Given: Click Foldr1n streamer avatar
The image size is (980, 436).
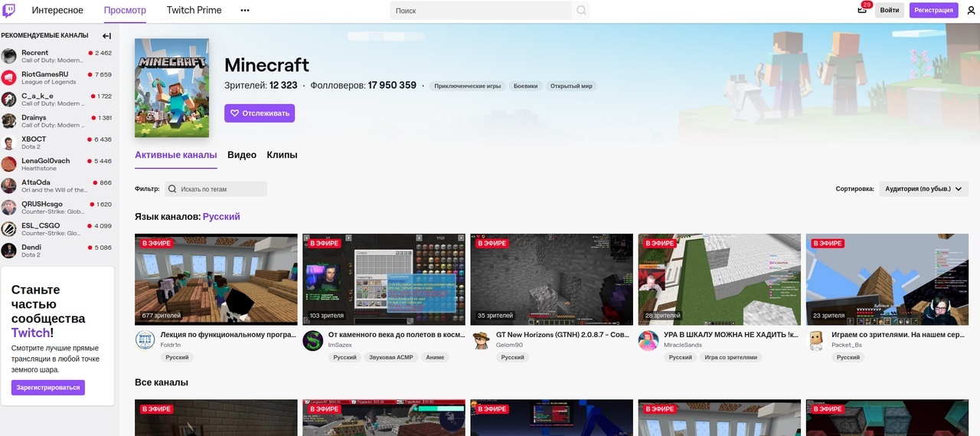Looking at the screenshot, I should click(145, 340).
